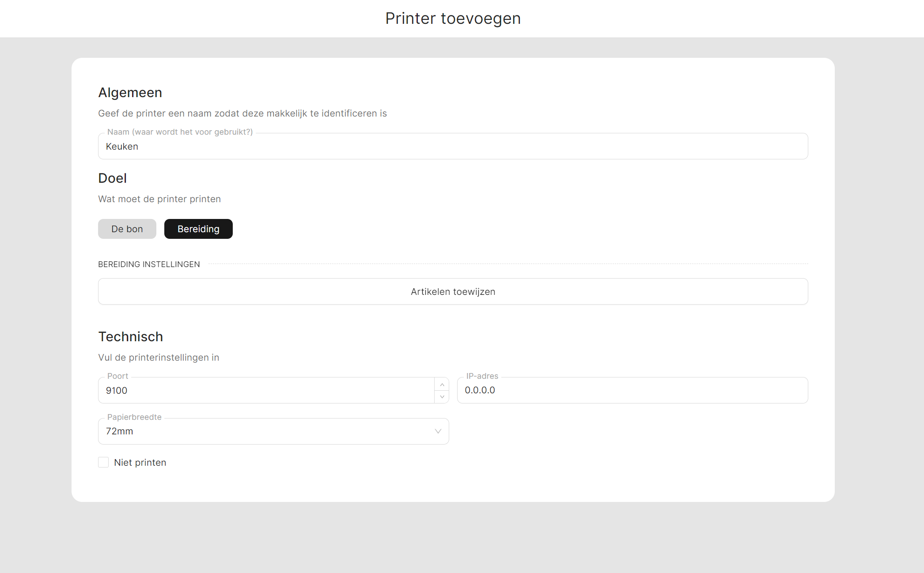Click the Algemeen section heading
The image size is (924, 573).
click(x=130, y=93)
